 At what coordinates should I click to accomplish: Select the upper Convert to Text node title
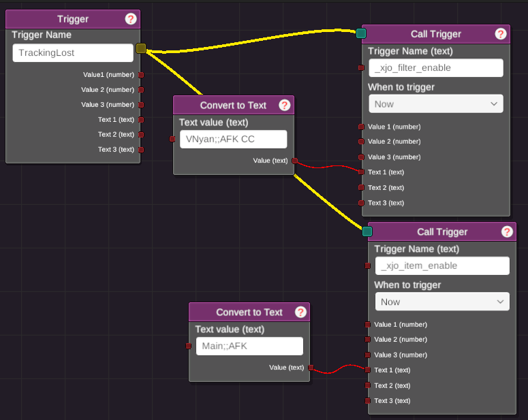pyautogui.click(x=234, y=106)
